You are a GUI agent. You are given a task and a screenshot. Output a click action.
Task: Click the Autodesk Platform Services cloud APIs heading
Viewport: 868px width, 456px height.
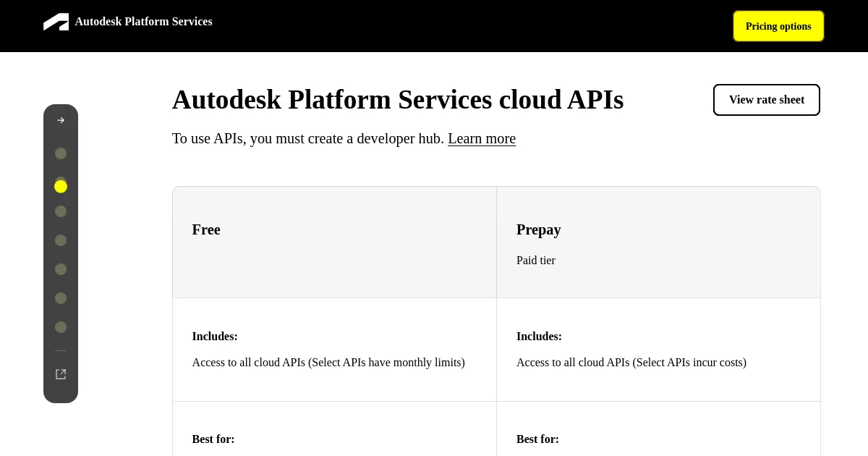tap(398, 100)
